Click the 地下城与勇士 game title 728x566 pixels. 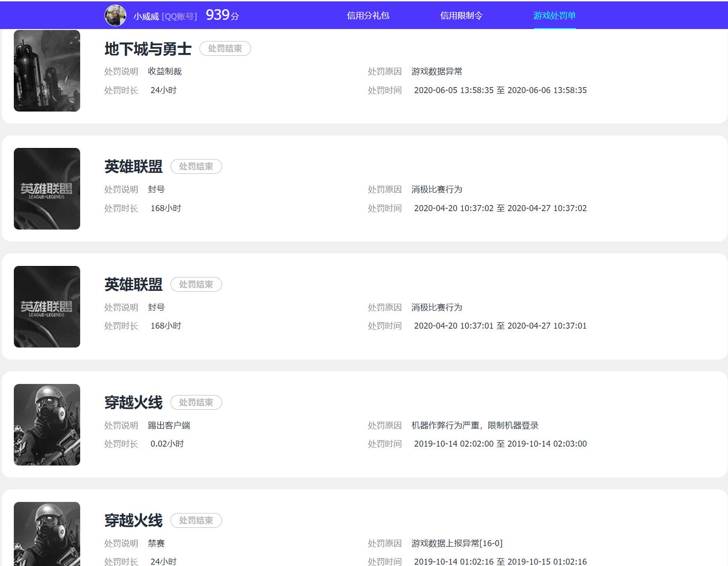point(148,49)
